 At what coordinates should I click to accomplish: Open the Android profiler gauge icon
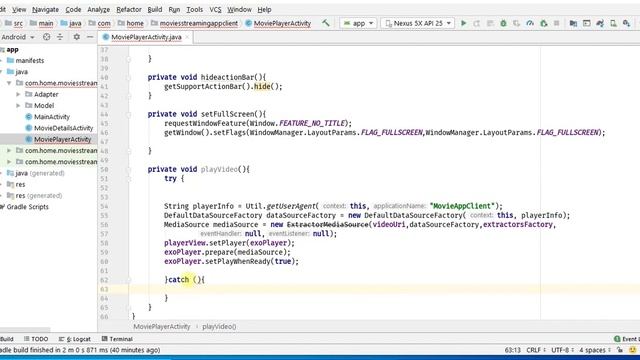pos(530,23)
